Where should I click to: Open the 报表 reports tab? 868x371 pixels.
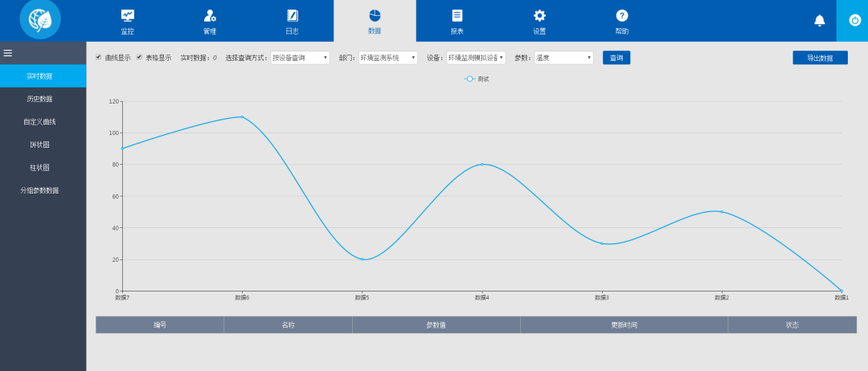pyautogui.click(x=457, y=21)
